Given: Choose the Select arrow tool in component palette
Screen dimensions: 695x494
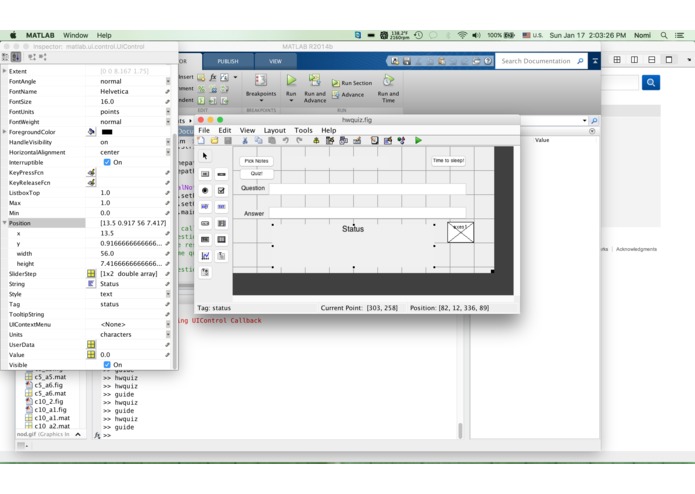Looking at the screenshot, I should coord(205,156).
